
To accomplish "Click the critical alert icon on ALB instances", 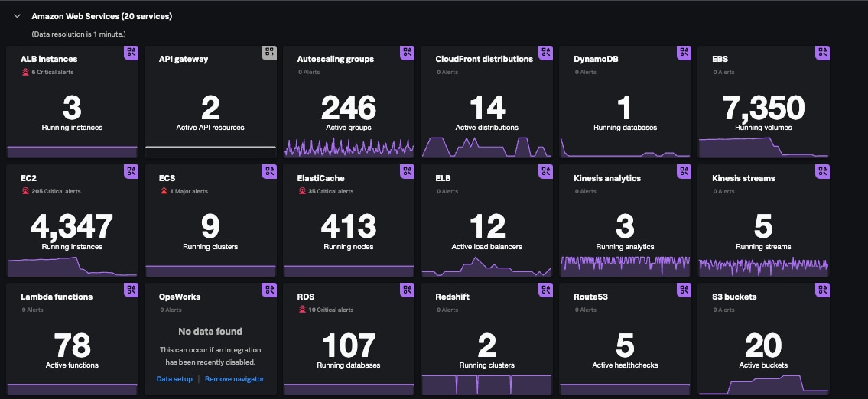I will (25, 72).
